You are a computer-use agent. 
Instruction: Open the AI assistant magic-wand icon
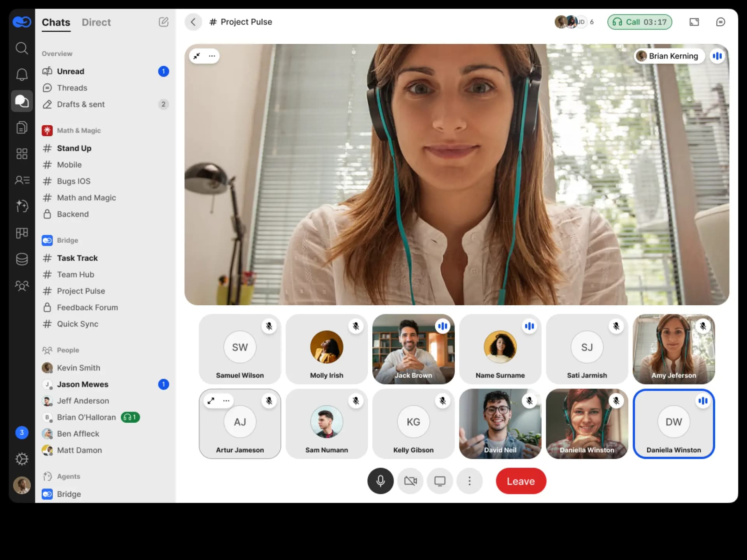coord(22,206)
